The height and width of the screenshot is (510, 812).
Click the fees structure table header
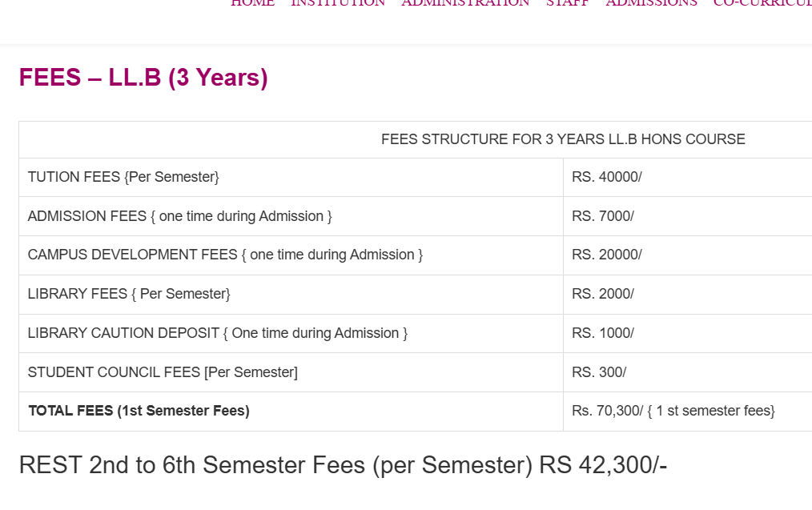pos(562,139)
